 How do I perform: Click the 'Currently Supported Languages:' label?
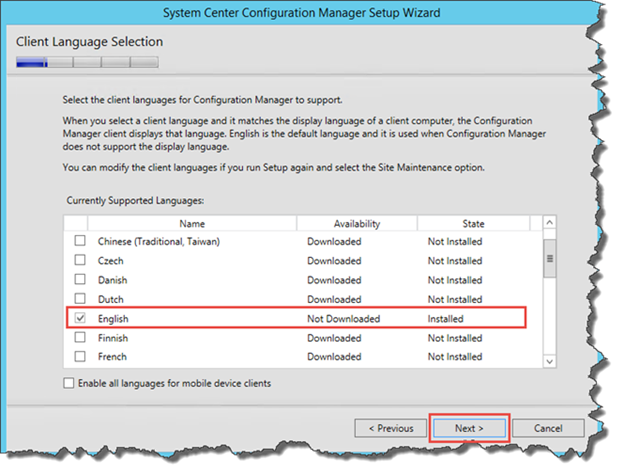(x=135, y=200)
